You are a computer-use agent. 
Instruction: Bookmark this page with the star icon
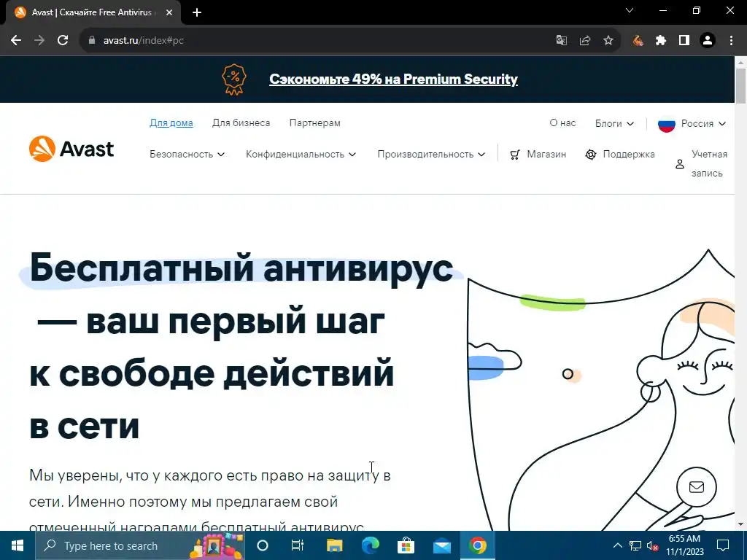608,41
